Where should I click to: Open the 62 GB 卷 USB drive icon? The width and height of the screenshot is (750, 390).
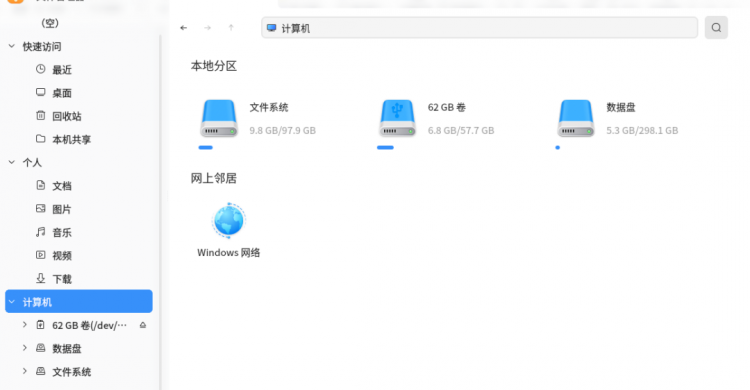click(397, 118)
